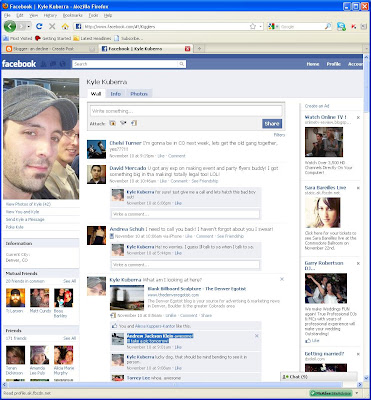Open the Google search engine selector
The image size is (371, 400).
tap(274, 26)
